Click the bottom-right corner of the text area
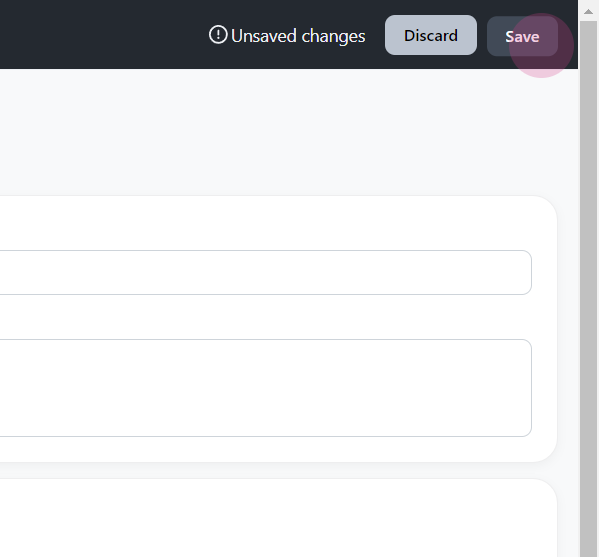The image size is (599, 557). click(527, 432)
